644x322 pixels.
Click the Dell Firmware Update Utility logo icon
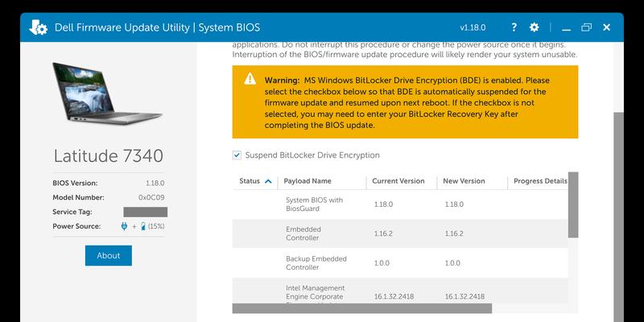(38, 27)
